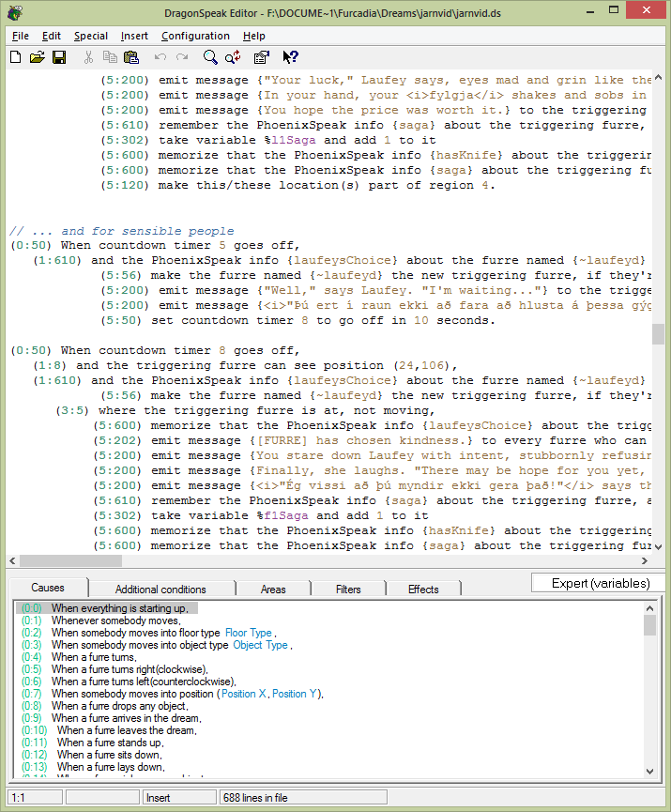The image size is (671, 812).
Task: Click the '688 lines in file' status field
Action: click(x=303, y=798)
